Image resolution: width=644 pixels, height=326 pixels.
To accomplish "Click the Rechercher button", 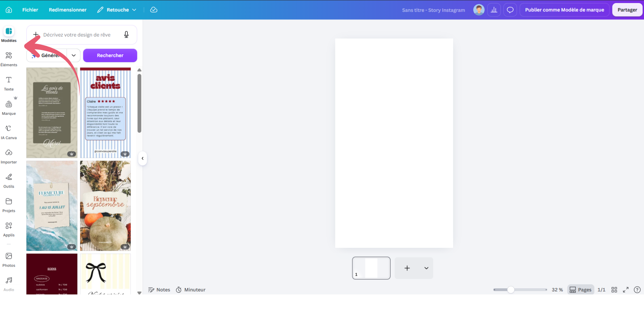I will [x=110, y=55].
